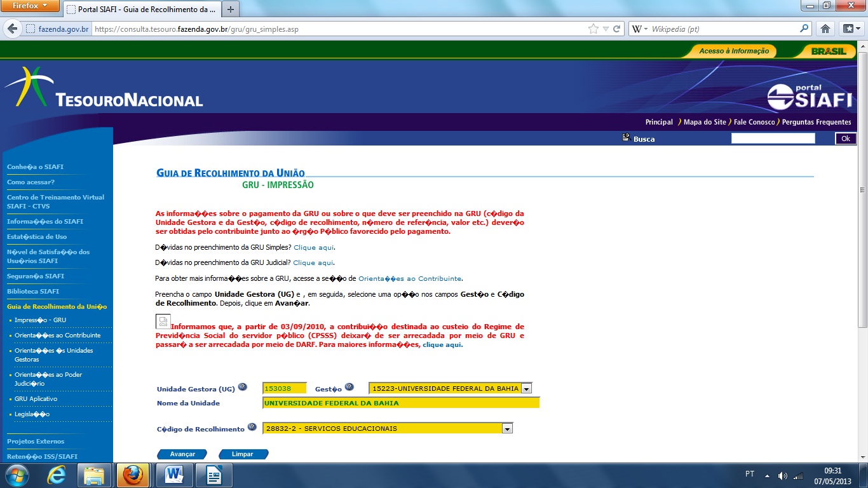Open a new tab with plus button
Image resolution: width=868 pixels, height=488 pixels.
click(230, 10)
